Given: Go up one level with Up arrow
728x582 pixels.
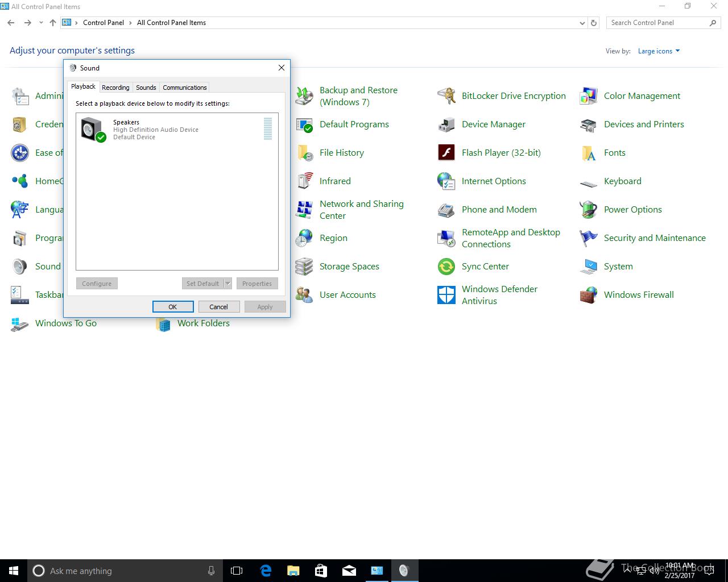Looking at the screenshot, I should coord(53,23).
